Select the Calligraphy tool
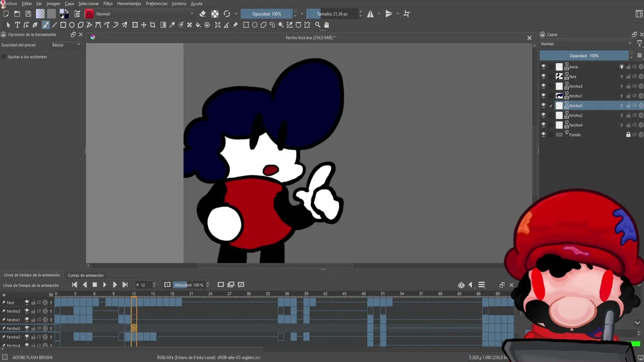644x362 pixels. coord(35,25)
